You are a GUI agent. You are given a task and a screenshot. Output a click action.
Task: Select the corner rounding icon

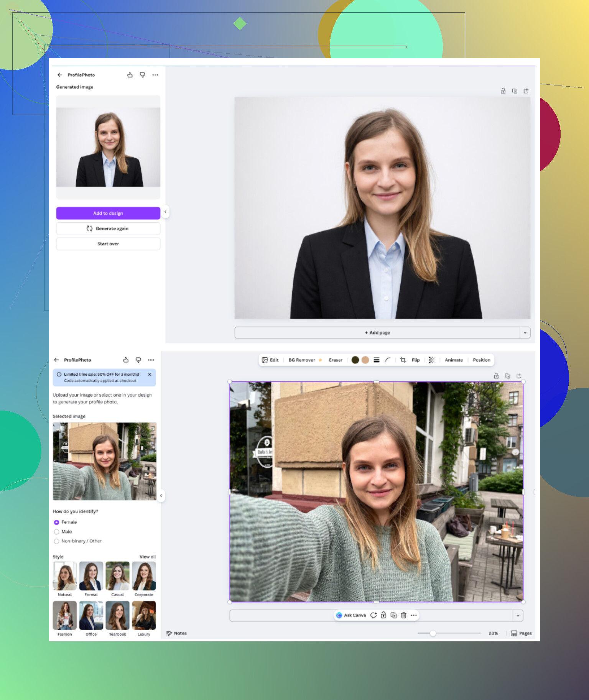[x=388, y=360]
